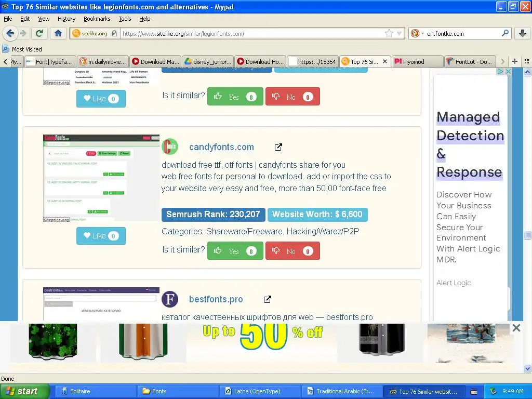Image resolution: width=532 pixels, height=399 pixels.
Task: Click the keyboard icon in system tray
Action: pyautogui.click(x=474, y=392)
